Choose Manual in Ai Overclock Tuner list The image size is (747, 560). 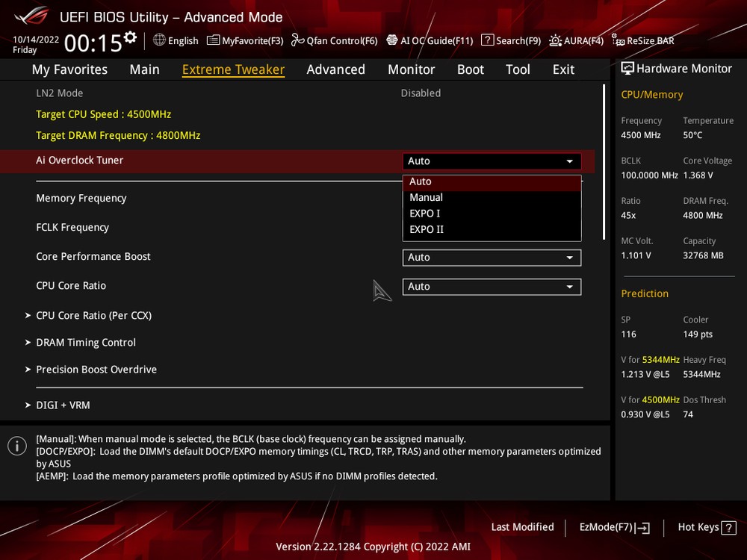point(427,197)
